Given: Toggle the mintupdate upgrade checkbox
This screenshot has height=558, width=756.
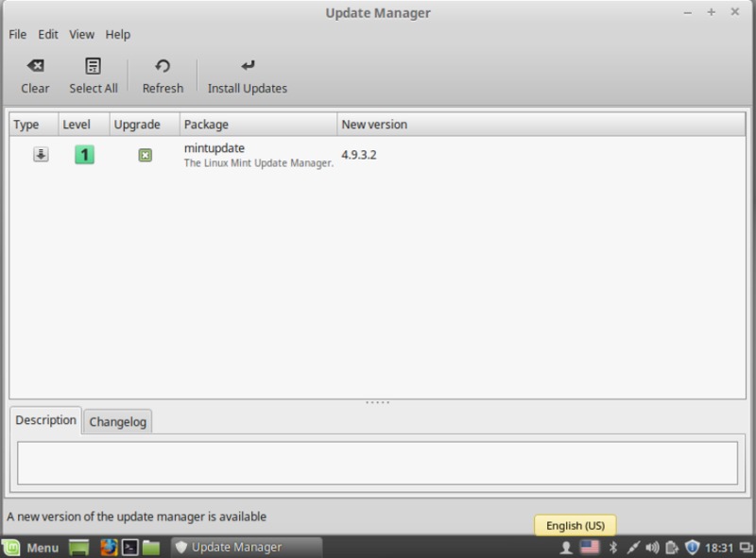Looking at the screenshot, I should coord(145,155).
